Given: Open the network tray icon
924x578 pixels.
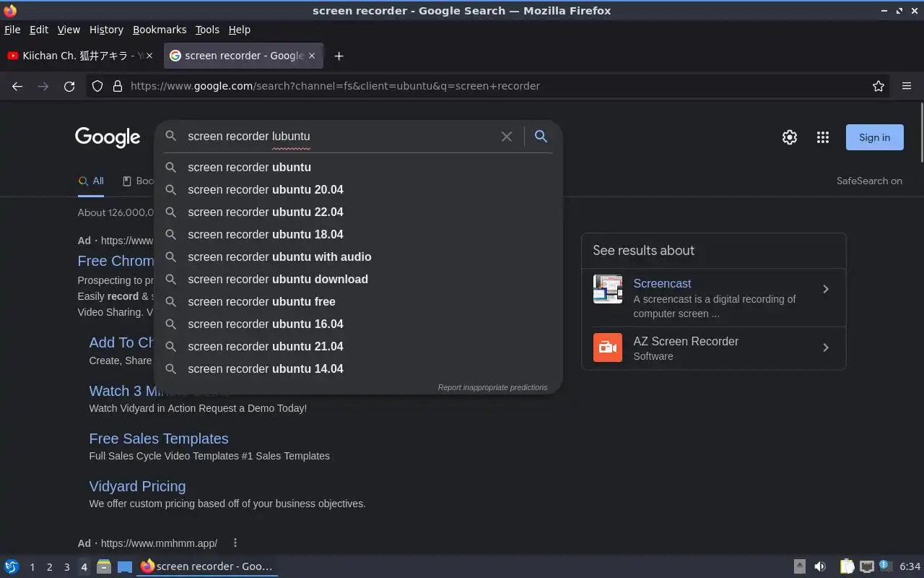Looking at the screenshot, I should tap(867, 566).
